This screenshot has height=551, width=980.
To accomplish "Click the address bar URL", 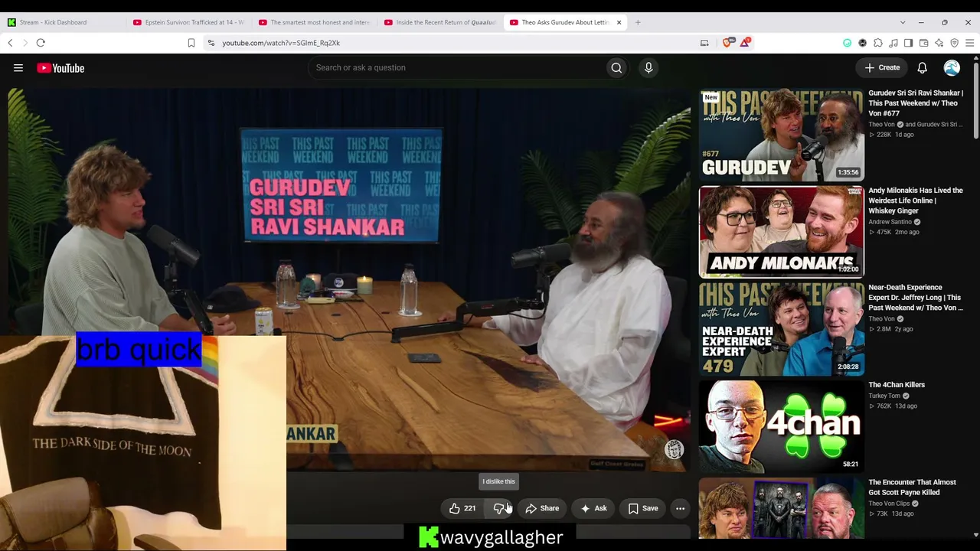I will coord(281,43).
